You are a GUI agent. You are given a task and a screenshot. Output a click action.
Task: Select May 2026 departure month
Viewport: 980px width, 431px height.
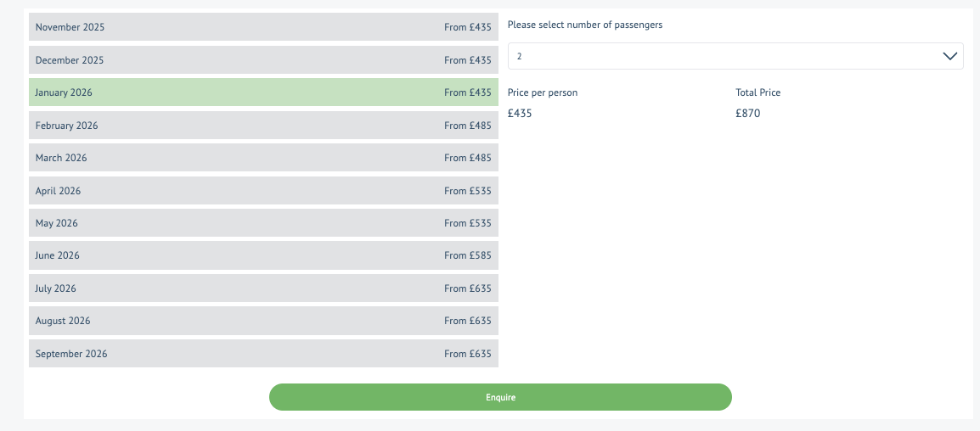click(x=263, y=223)
